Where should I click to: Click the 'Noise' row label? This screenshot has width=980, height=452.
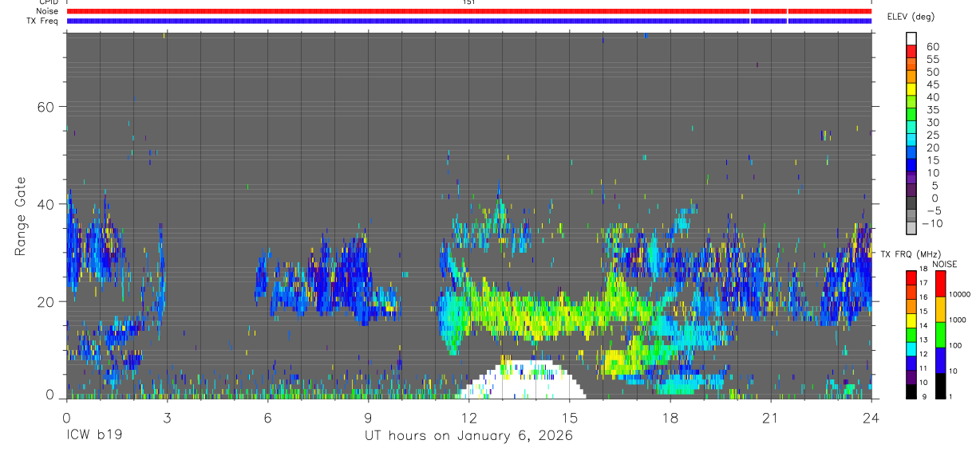point(46,11)
